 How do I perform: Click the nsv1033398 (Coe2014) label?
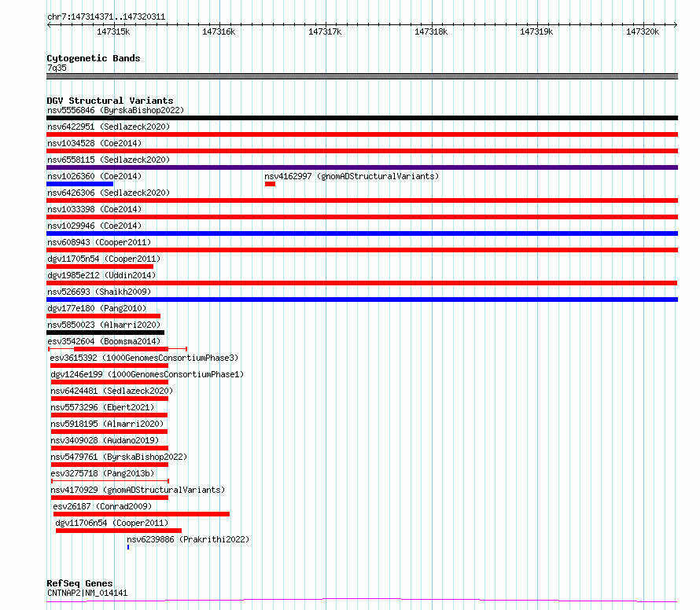point(94,209)
